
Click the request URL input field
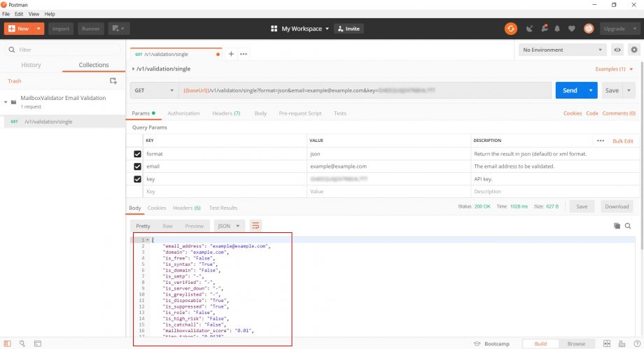pos(365,90)
